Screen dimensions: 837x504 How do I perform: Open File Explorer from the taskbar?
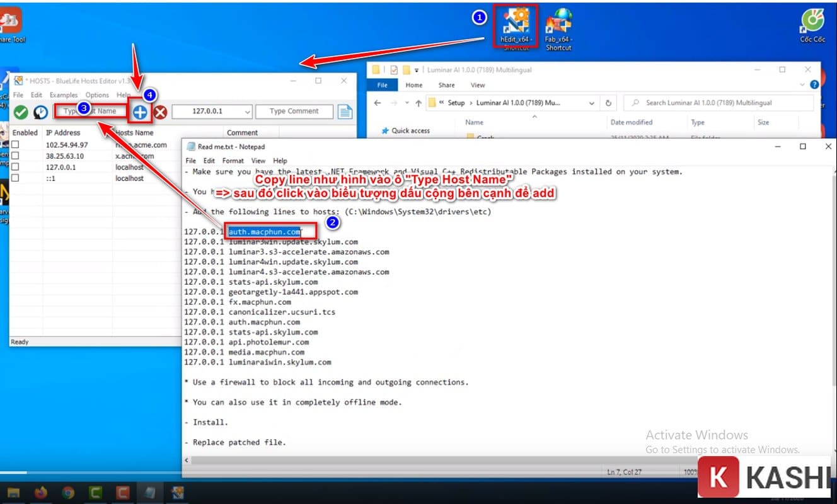pos(13,493)
